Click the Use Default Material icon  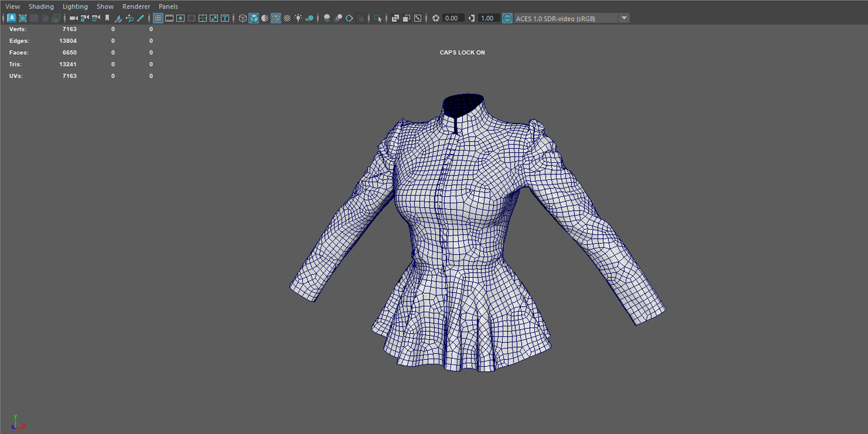coord(265,18)
